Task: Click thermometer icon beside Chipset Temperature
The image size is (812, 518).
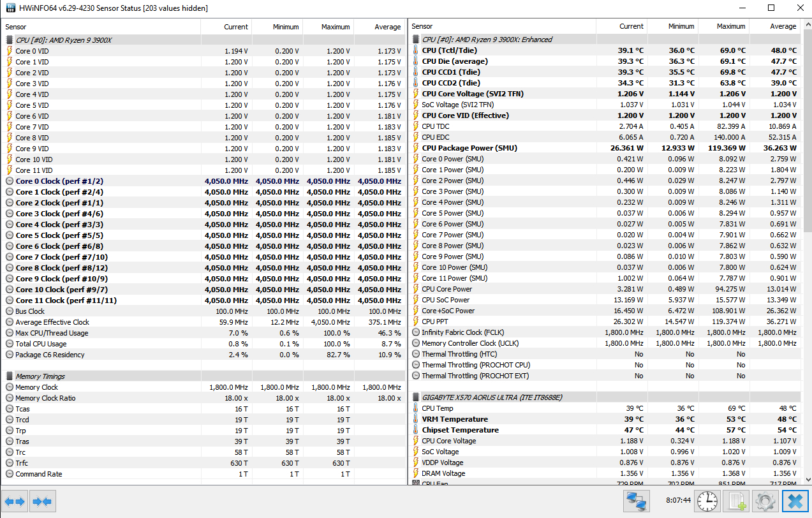Action: [x=416, y=430]
